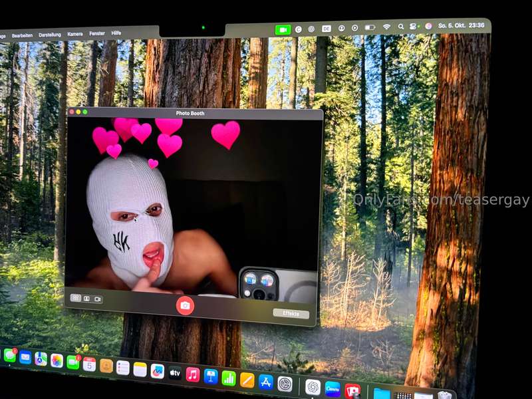Open Numbers from the Dock

229,378
